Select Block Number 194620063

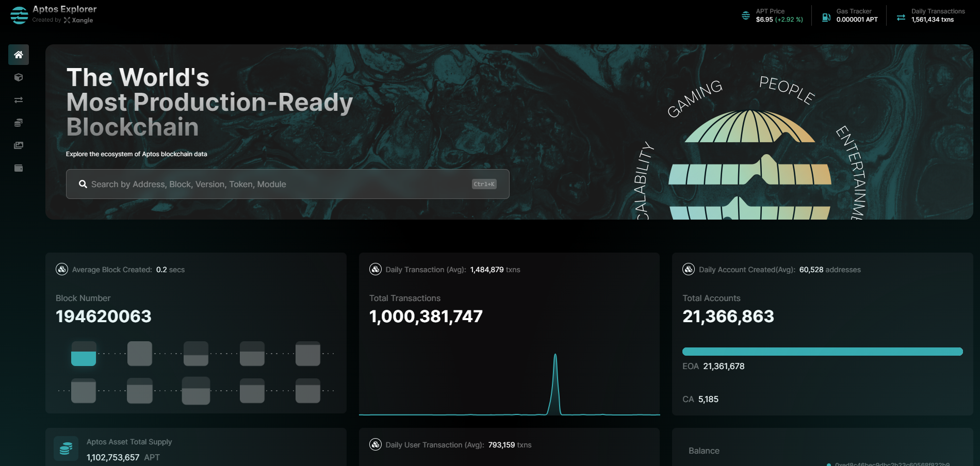coord(104,316)
